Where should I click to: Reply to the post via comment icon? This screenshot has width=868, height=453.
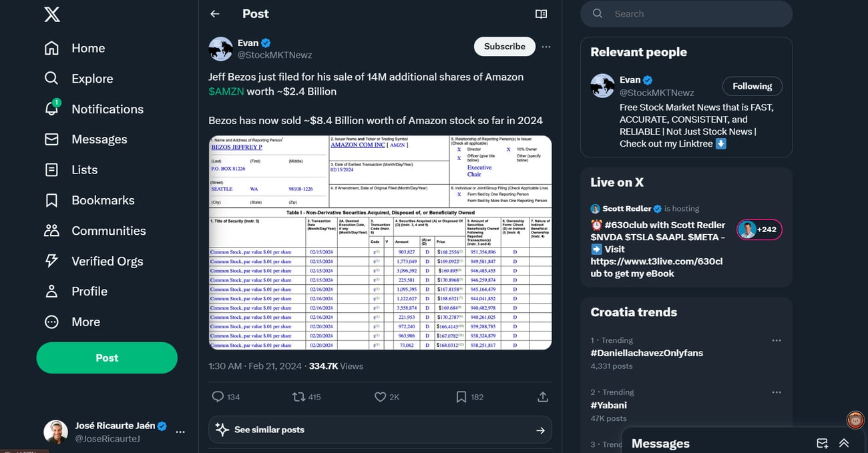click(218, 397)
